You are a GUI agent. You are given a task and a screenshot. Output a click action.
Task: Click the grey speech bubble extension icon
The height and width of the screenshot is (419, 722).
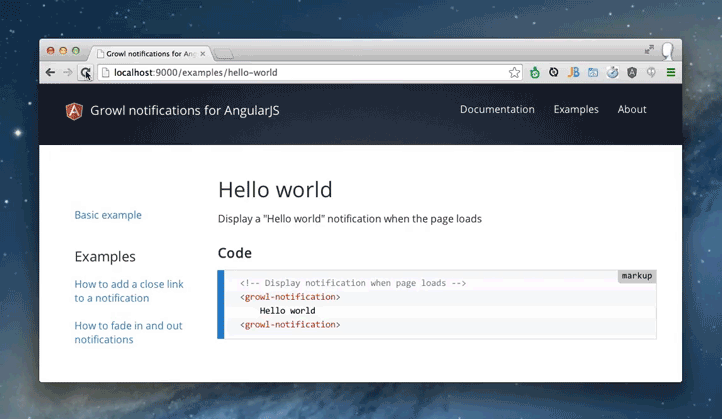coord(651,72)
